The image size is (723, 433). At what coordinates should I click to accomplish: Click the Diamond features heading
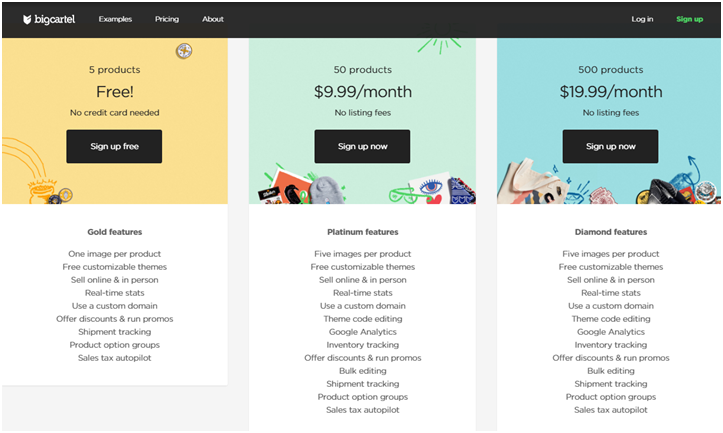pos(610,232)
